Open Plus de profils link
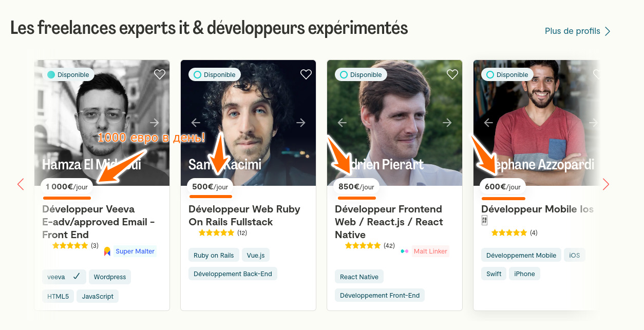The image size is (644, 330). 577,31
